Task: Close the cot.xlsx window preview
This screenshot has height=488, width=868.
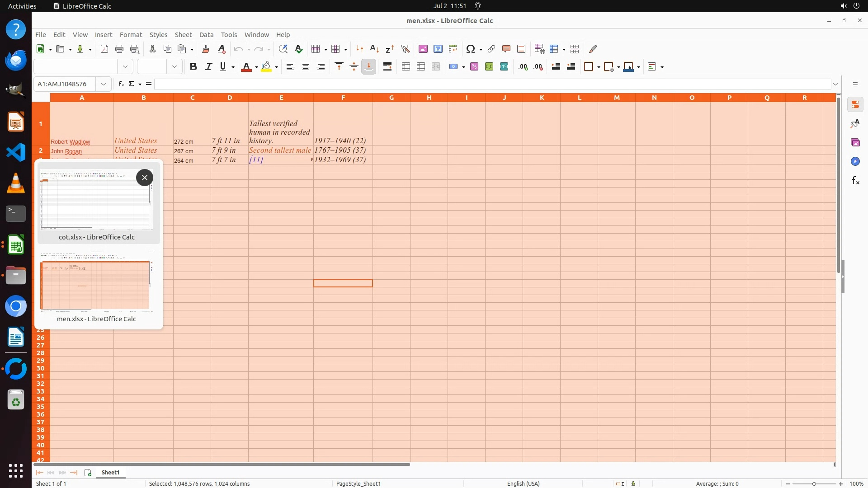Action: click(145, 178)
